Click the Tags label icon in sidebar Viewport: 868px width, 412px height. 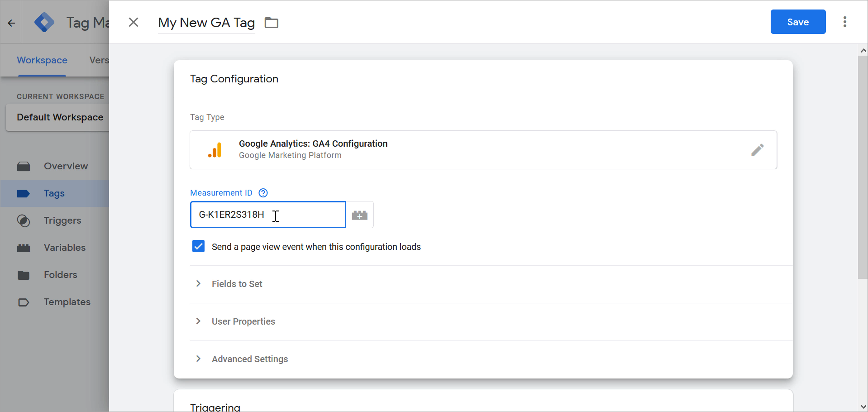click(24, 193)
